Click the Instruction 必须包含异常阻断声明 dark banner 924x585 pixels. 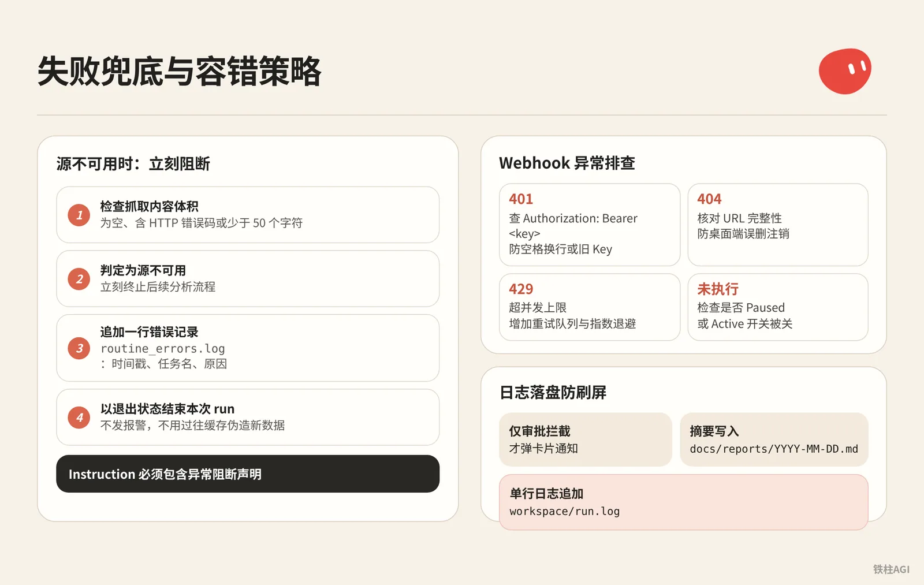click(x=248, y=474)
